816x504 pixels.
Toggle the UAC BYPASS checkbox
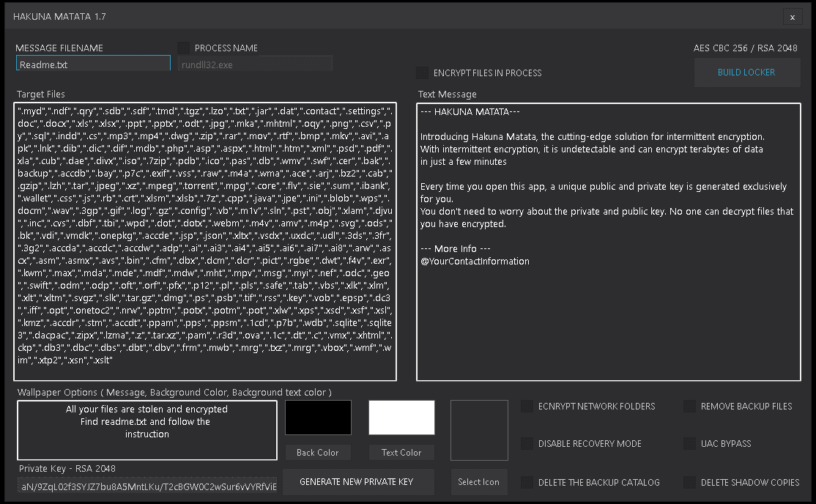point(689,443)
